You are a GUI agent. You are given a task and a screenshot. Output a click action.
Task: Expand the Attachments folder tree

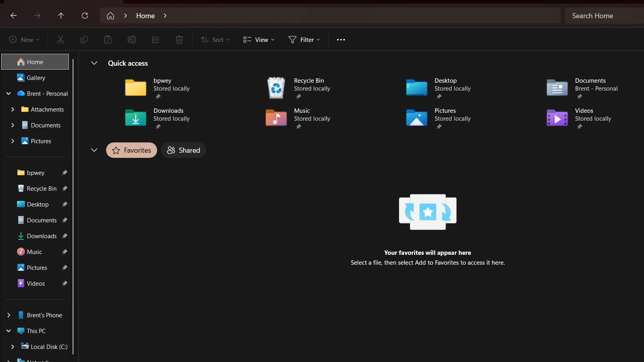(x=13, y=110)
